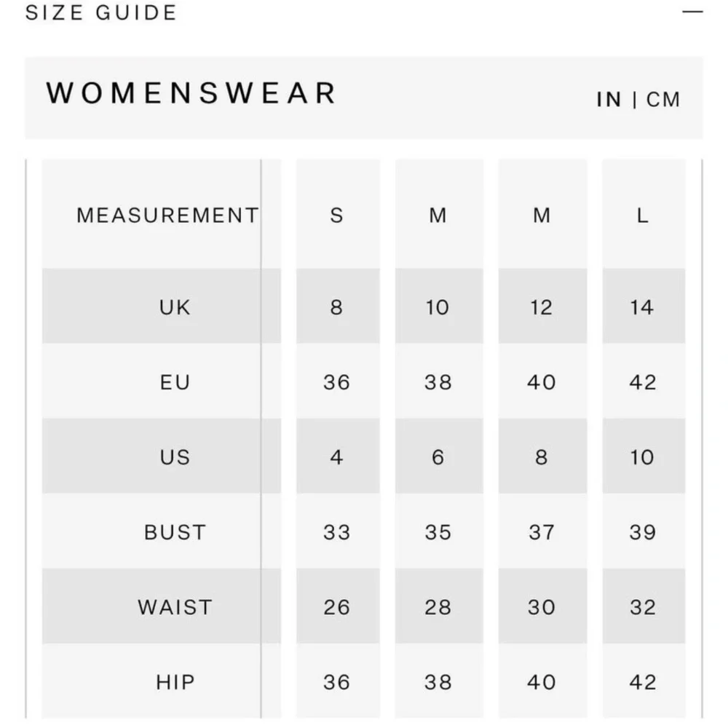Select UK size 14 cell

tap(642, 307)
